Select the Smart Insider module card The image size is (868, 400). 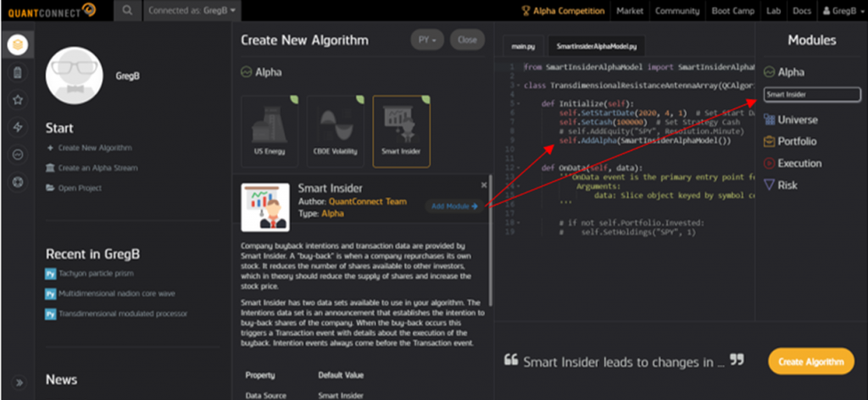tap(401, 131)
